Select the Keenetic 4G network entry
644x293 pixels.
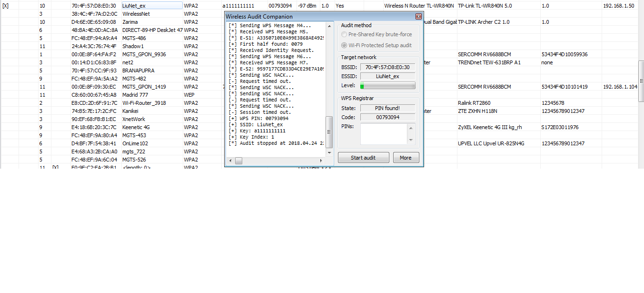click(x=136, y=127)
